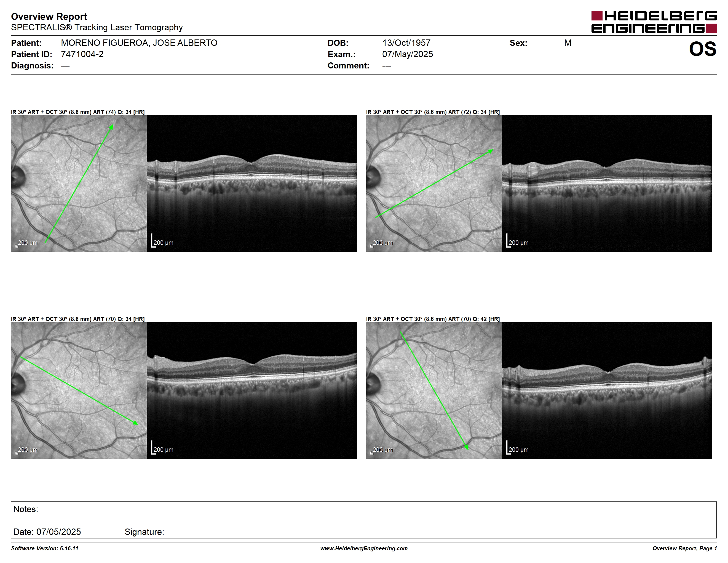This screenshot has height=563, width=728.
Task: Click the OCT B-scan under ART (72) caption
Action: tap(607, 184)
